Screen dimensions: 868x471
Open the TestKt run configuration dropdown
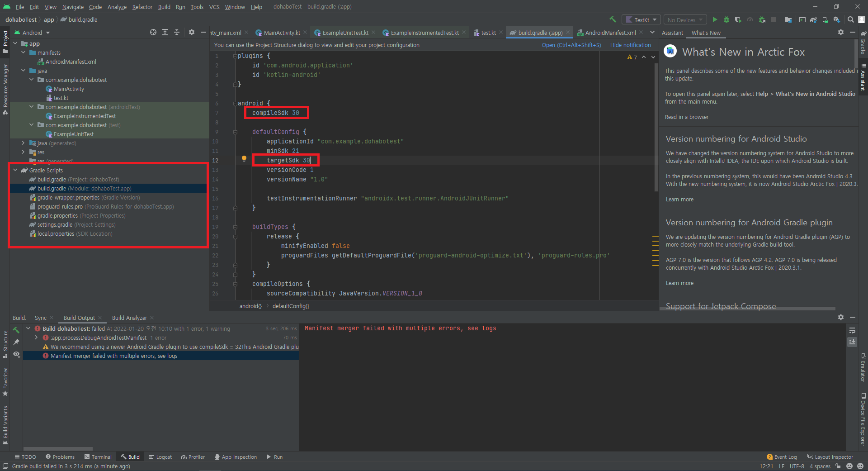641,19
